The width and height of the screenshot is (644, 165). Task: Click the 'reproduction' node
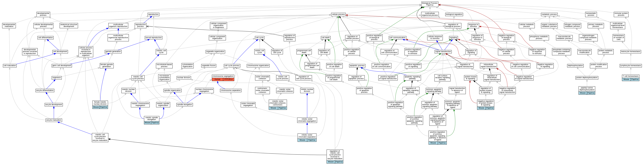[x=153, y=14]
